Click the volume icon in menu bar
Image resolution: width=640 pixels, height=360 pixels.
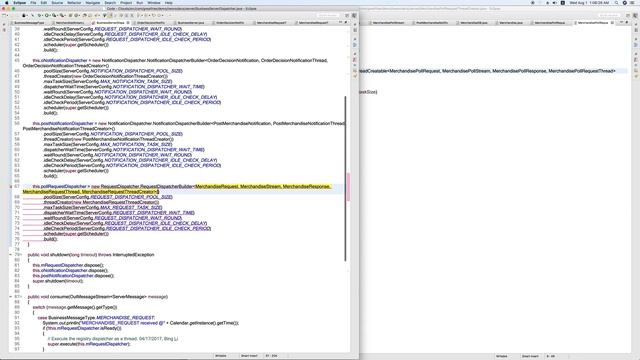coord(555,2)
